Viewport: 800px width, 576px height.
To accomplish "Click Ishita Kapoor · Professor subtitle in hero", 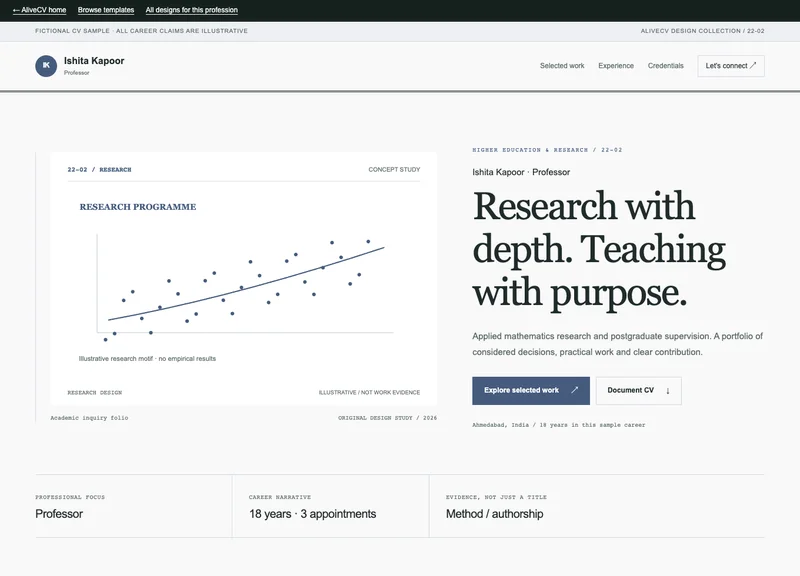I will click(521, 172).
